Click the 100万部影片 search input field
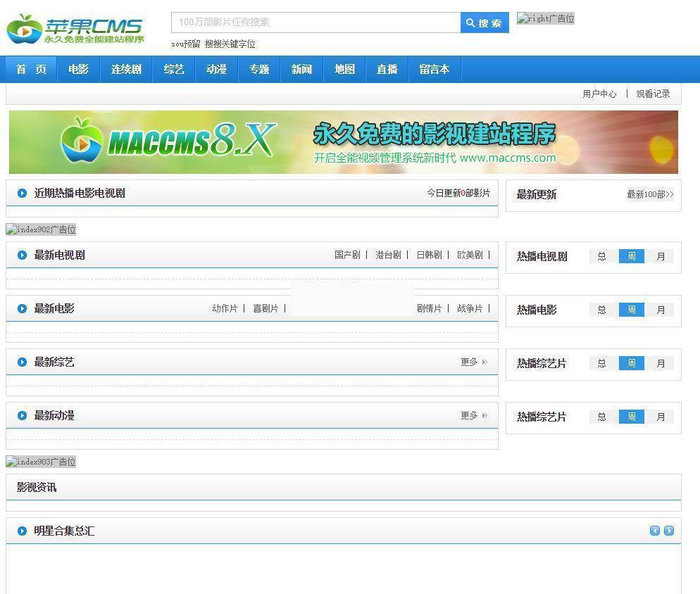This screenshot has width=700, height=594. tap(315, 23)
